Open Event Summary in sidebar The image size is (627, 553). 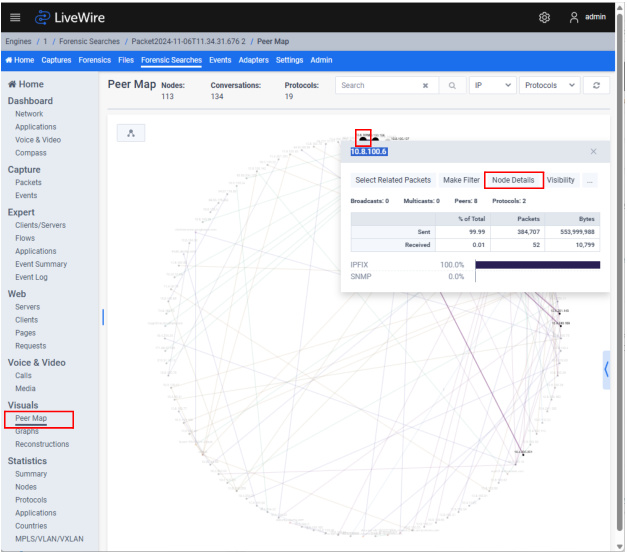tap(41, 264)
